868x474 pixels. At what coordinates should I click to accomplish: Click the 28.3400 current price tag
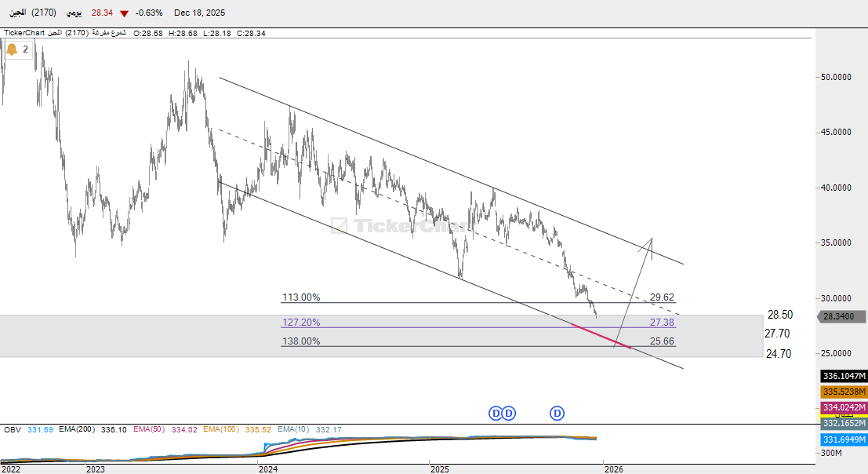coord(842,317)
